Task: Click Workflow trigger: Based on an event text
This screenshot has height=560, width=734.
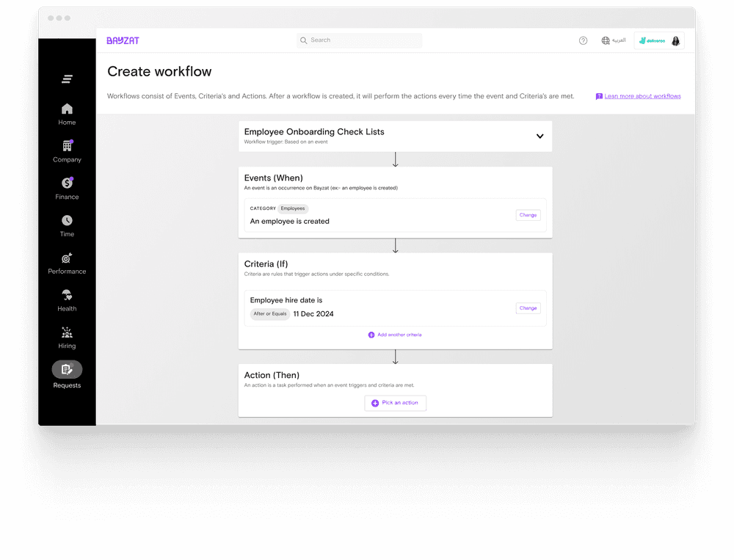Action: (x=286, y=142)
